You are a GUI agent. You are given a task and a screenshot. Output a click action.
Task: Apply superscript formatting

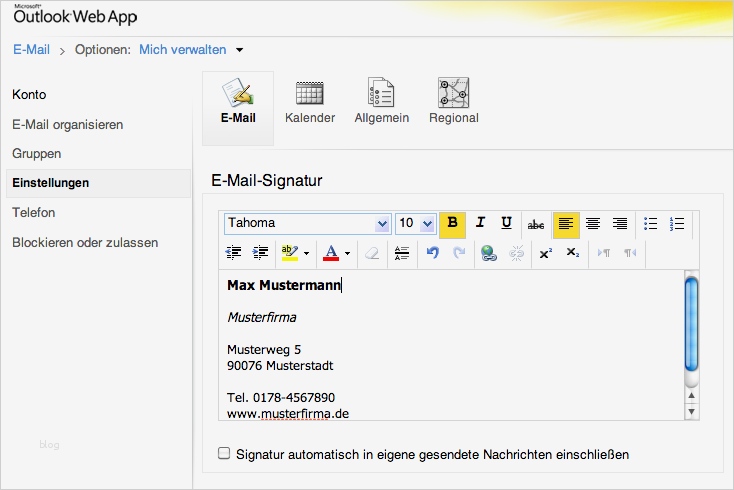[545, 253]
